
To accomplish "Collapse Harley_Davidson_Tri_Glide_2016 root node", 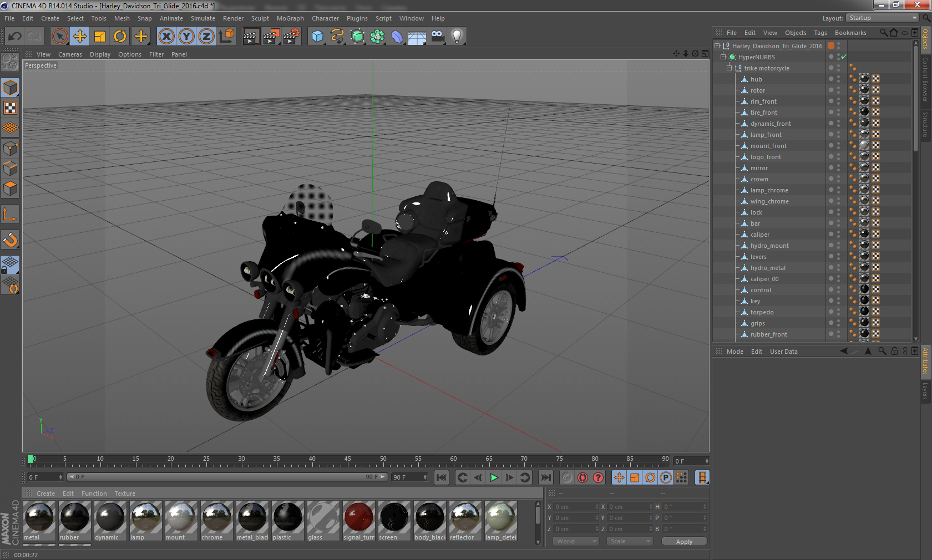I will [x=717, y=45].
